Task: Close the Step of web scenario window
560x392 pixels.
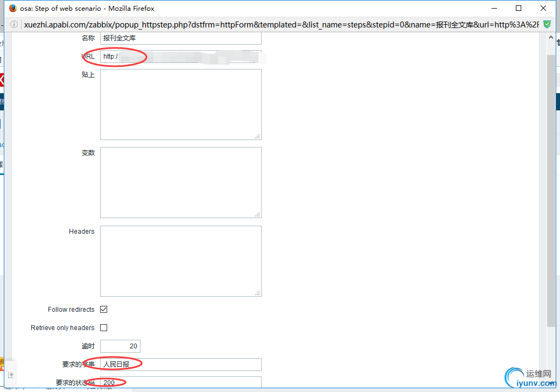Action: (x=543, y=8)
